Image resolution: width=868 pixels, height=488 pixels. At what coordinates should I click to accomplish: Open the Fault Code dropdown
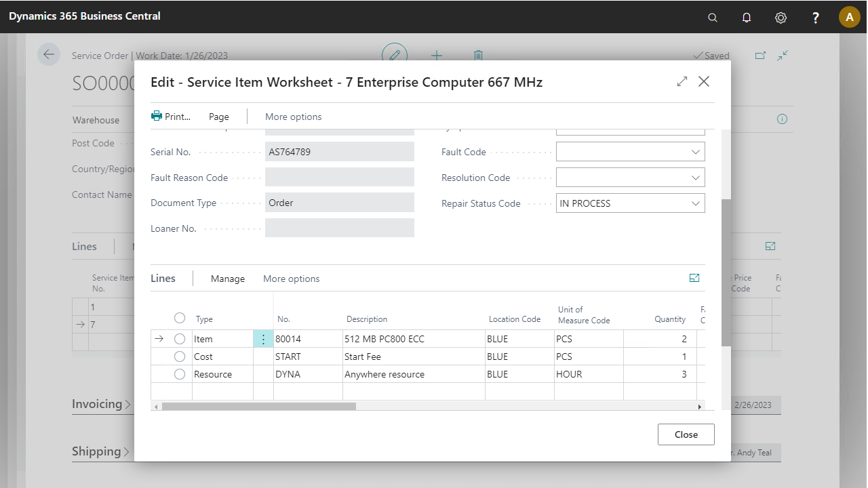[x=695, y=152]
